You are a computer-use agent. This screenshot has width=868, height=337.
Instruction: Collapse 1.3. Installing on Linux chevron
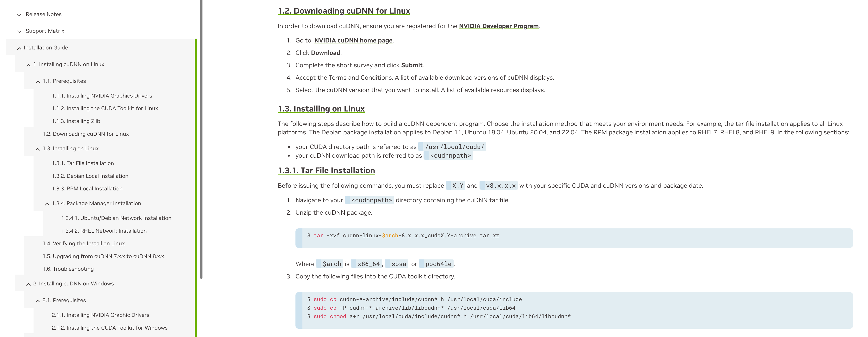coord(38,149)
